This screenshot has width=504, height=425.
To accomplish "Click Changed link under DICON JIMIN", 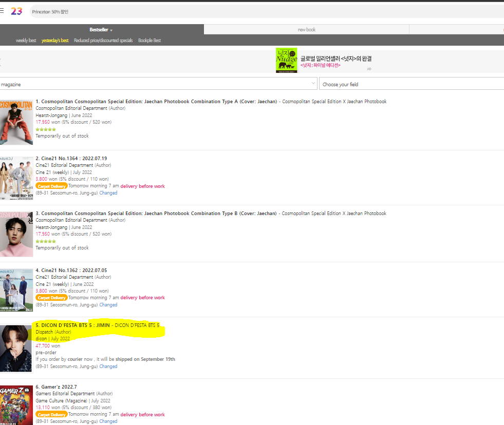I will tap(108, 366).
